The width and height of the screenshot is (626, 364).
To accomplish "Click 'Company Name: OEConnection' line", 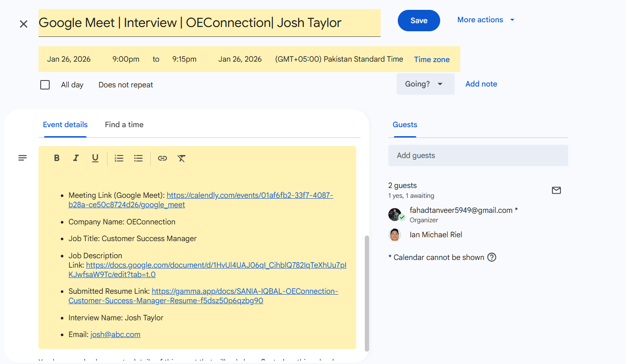I will click(122, 222).
